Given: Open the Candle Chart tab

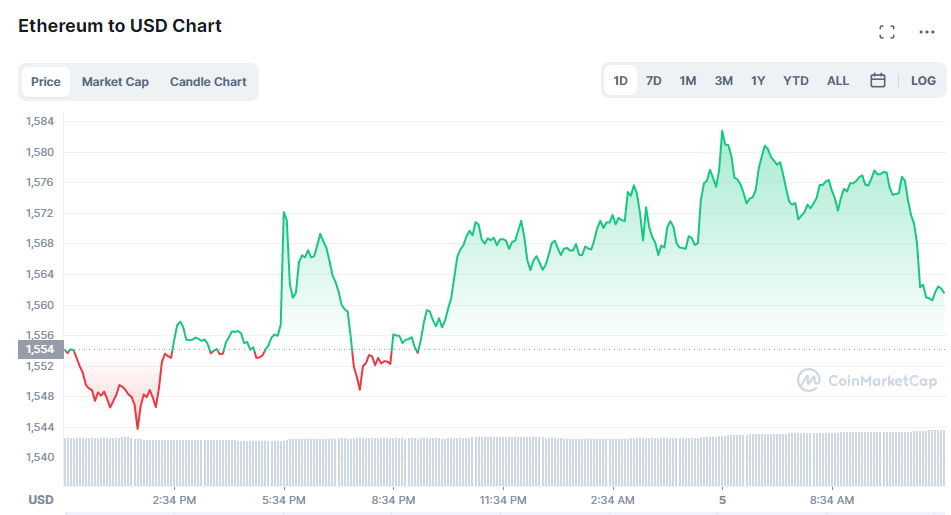Looking at the screenshot, I should click(208, 82).
